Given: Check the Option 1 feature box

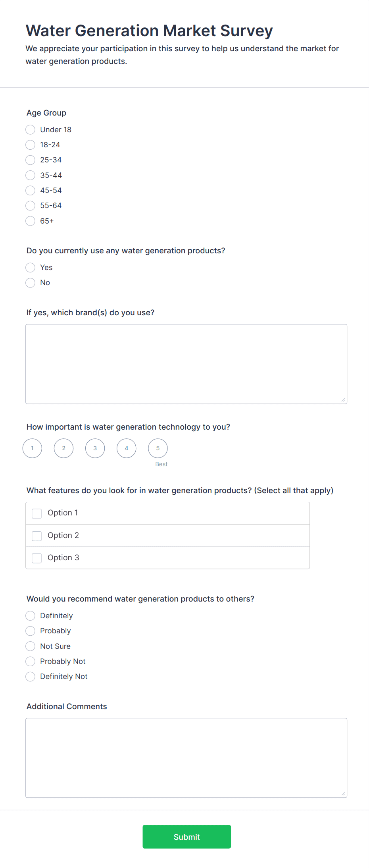Looking at the screenshot, I should [x=37, y=513].
